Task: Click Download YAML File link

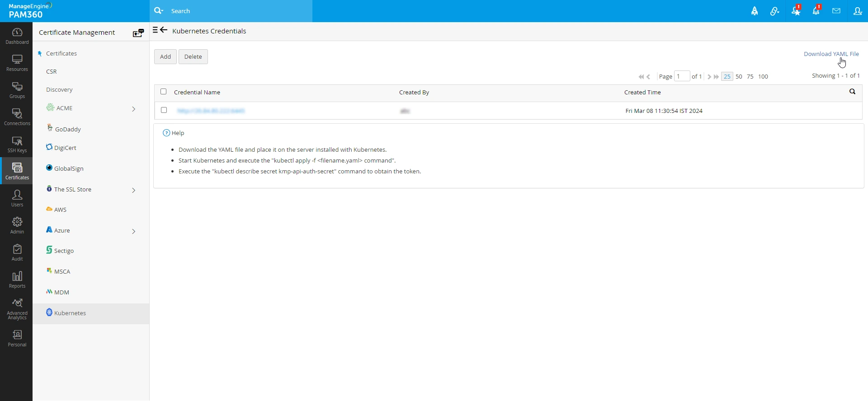Action: pos(831,54)
